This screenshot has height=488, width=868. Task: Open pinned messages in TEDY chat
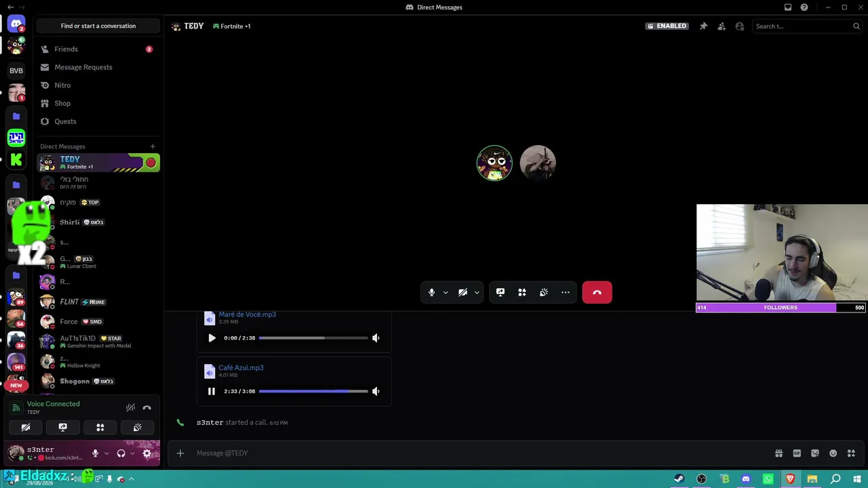pos(703,26)
